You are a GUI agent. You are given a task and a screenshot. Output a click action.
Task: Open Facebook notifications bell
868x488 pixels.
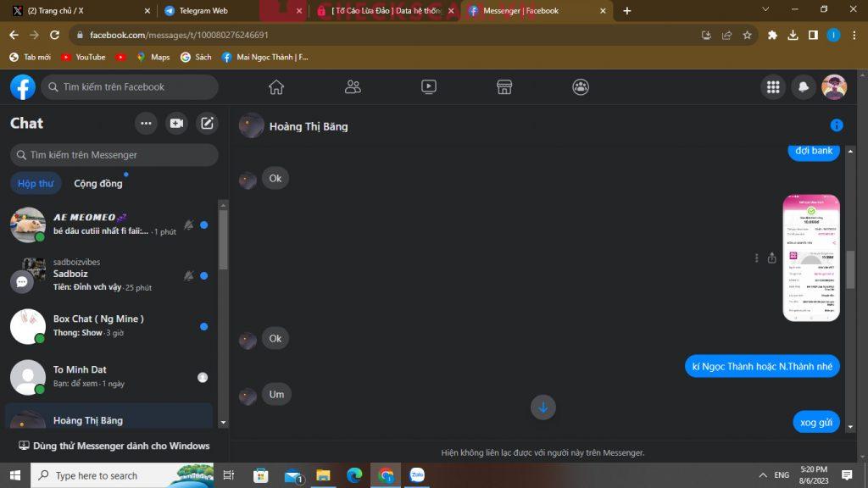pyautogui.click(x=804, y=87)
